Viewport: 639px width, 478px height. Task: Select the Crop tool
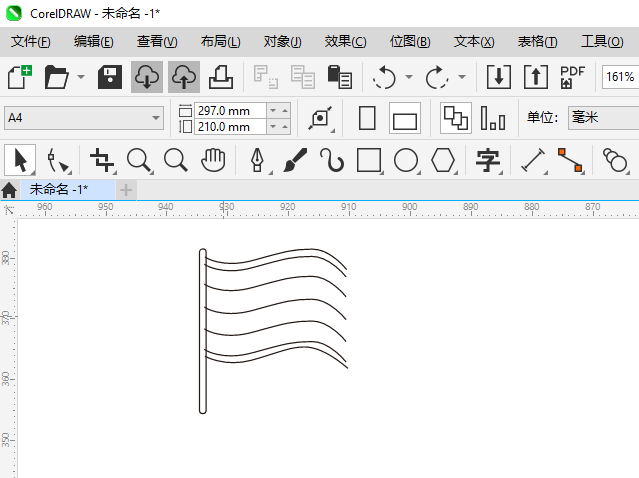[102, 160]
